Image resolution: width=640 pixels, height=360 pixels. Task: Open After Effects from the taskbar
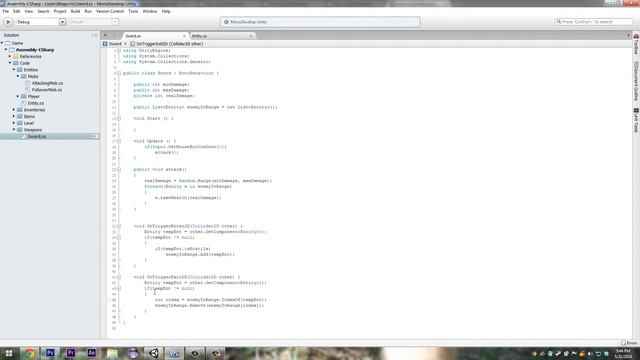[x=91, y=353]
